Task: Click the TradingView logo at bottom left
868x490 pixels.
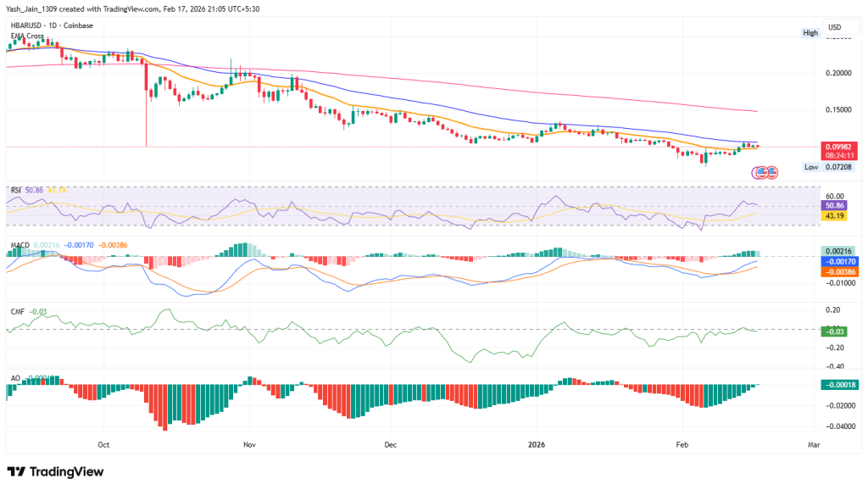Action: coord(53,472)
